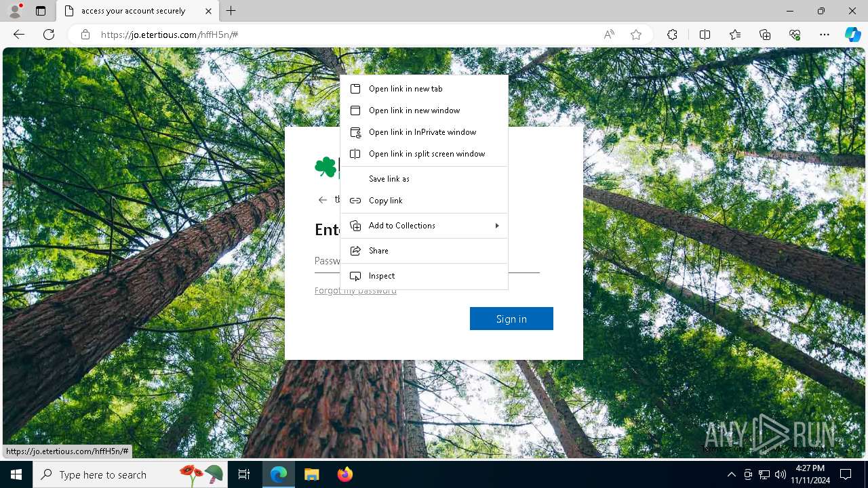
Task: Choose Open link in new window
Action: (x=424, y=110)
